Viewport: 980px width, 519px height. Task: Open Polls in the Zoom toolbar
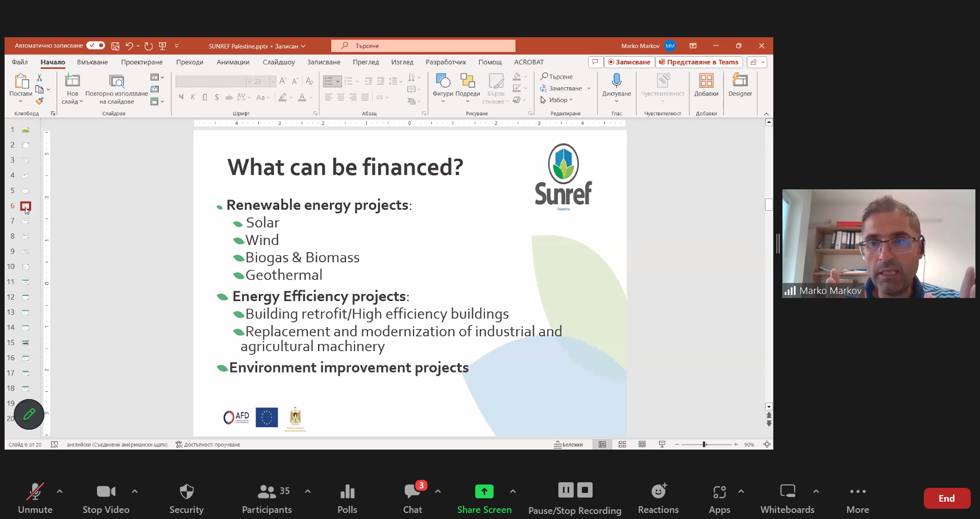[347, 499]
